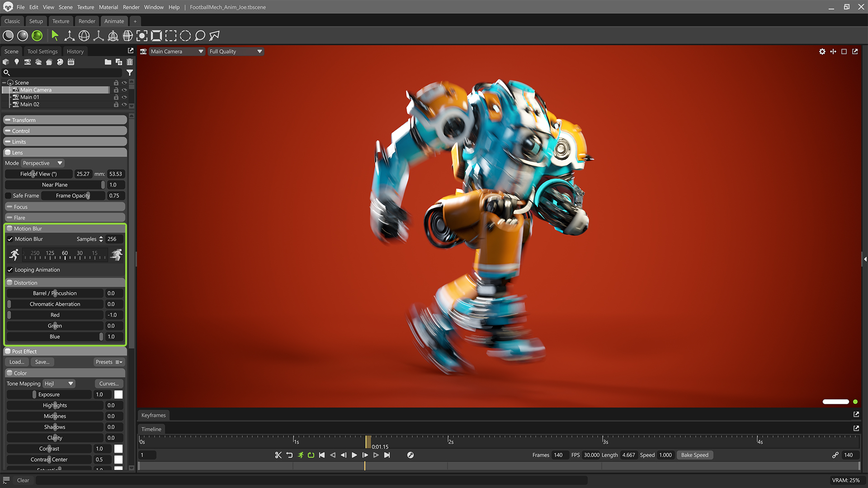868x488 pixels.
Task: Click the Bake Speed button
Action: click(694, 455)
